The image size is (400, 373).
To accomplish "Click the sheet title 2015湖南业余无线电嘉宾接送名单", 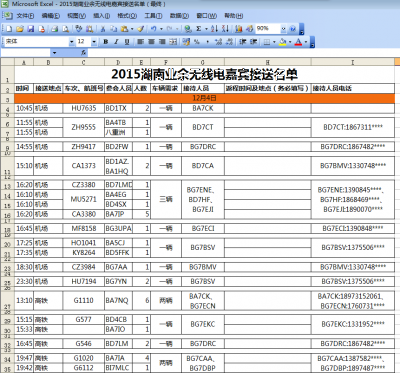I will click(x=204, y=74).
